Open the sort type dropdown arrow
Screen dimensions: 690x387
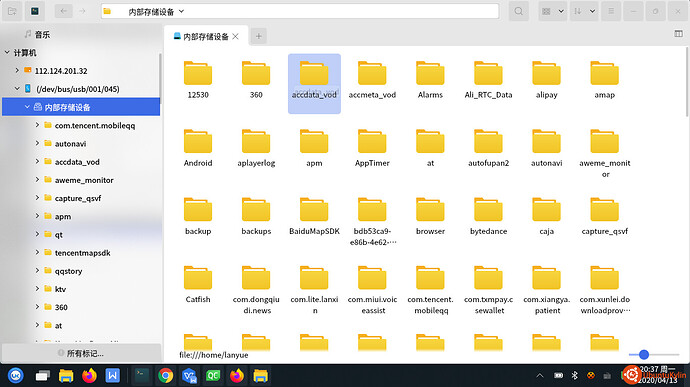click(x=592, y=11)
